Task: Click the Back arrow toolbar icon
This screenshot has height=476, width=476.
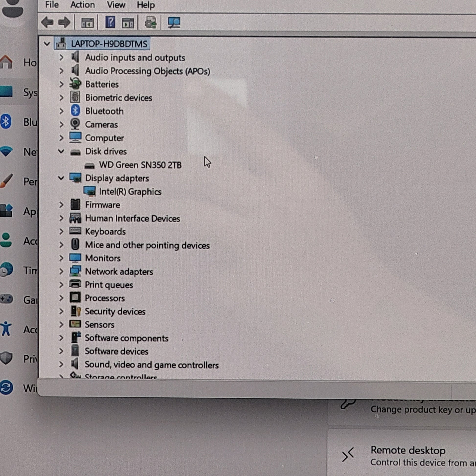Action: [x=47, y=23]
